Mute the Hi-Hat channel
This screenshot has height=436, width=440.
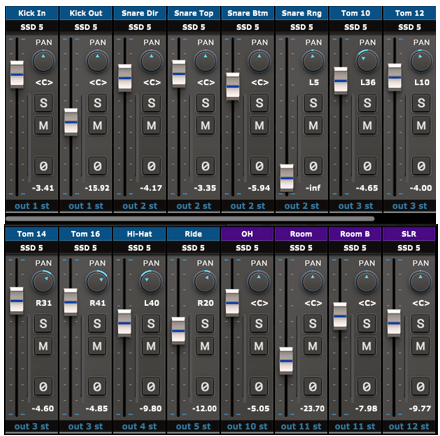point(151,346)
